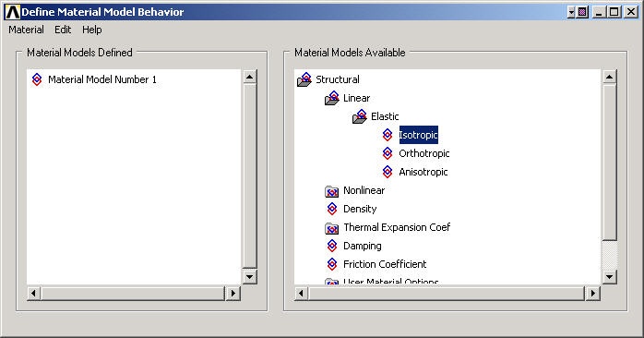Click up arrow of Models Available scrollbar

pos(610,77)
